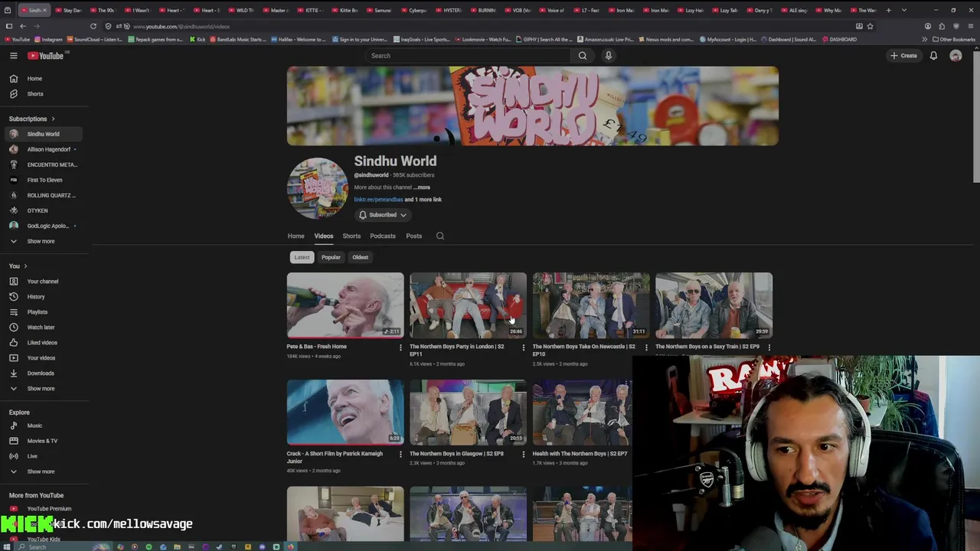Open the account avatar menu
The image size is (980, 551).
pyautogui.click(x=955, y=56)
